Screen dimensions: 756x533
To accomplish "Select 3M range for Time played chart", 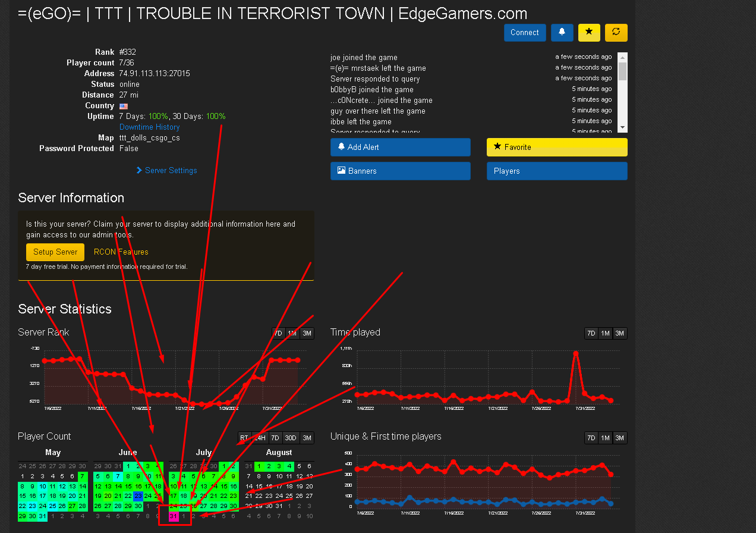I will pyautogui.click(x=620, y=334).
